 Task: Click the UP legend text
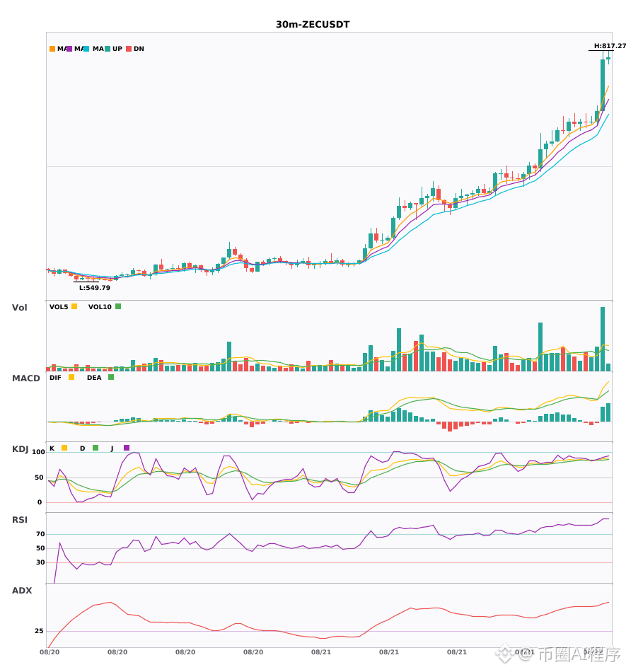(x=117, y=49)
